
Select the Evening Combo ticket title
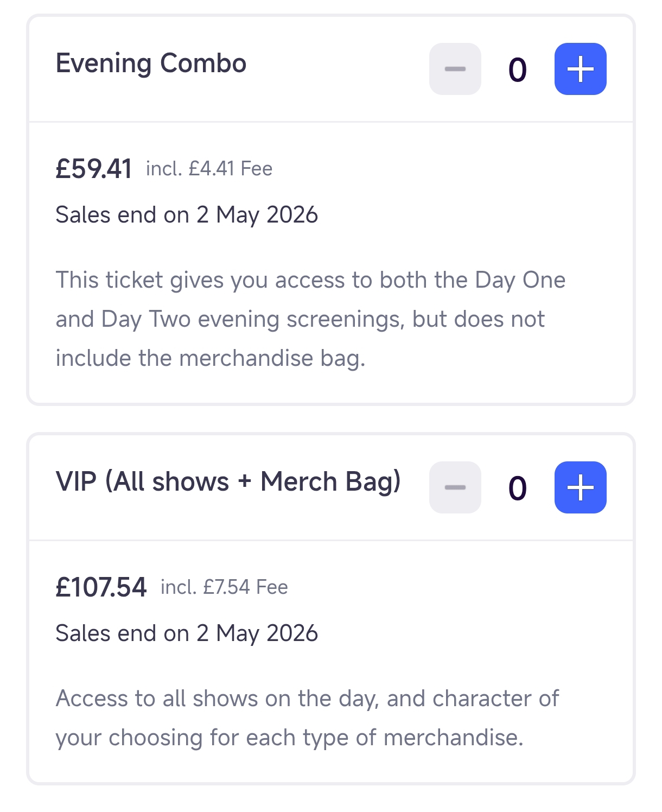(151, 64)
